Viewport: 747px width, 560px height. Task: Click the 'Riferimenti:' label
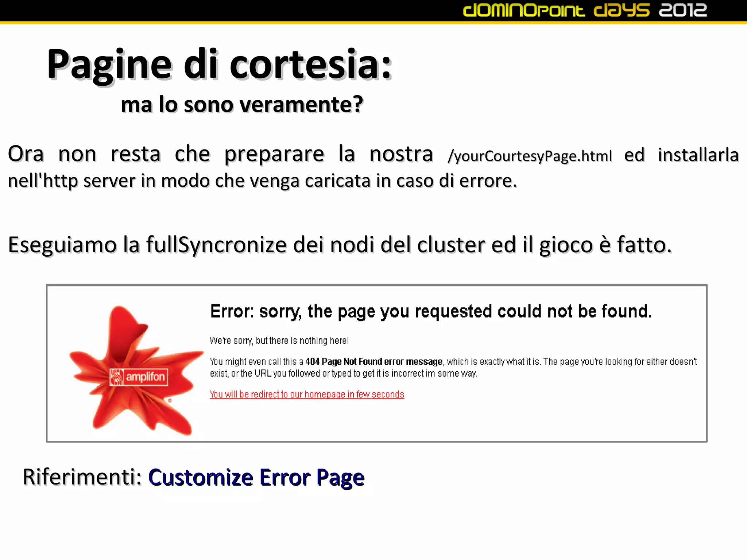(x=82, y=477)
